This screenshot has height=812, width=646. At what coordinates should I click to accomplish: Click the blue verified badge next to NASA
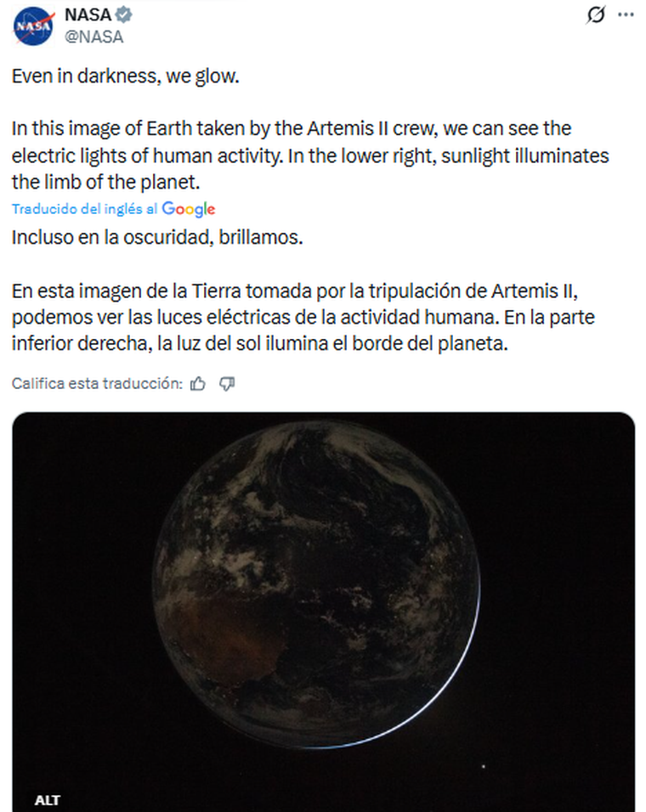(x=124, y=15)
